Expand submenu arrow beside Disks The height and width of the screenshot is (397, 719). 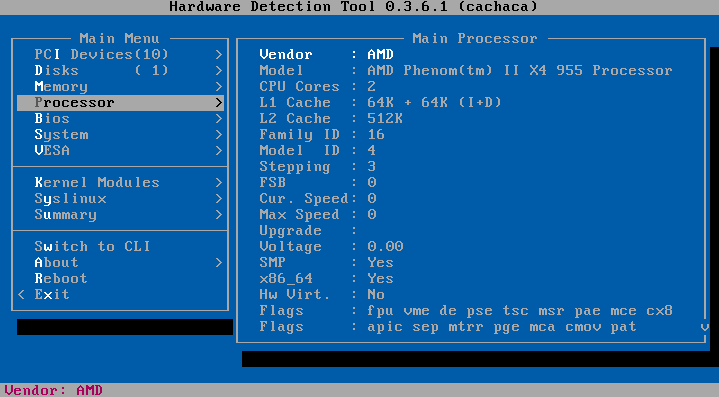coord(219,71)
